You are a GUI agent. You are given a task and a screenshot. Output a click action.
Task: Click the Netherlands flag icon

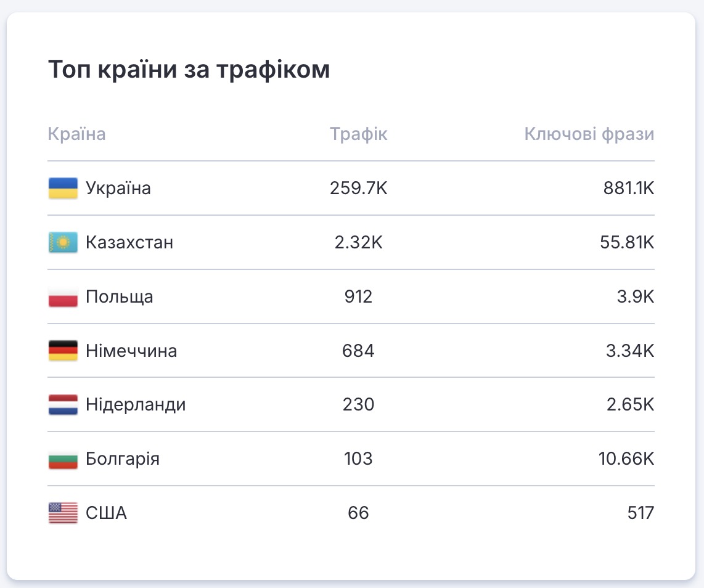click(63, 405)
